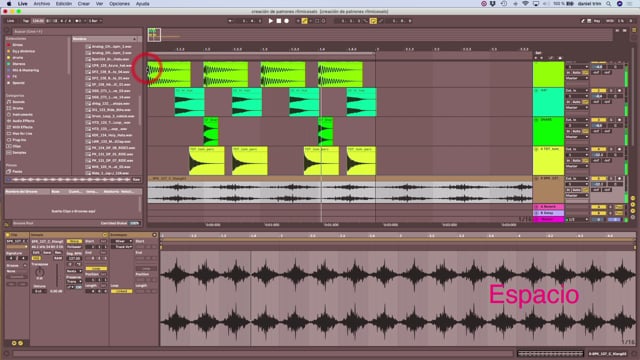This screenshot has width=640, height=360.
Task: Toggle the clip Loop button
Action: [96, 269]
